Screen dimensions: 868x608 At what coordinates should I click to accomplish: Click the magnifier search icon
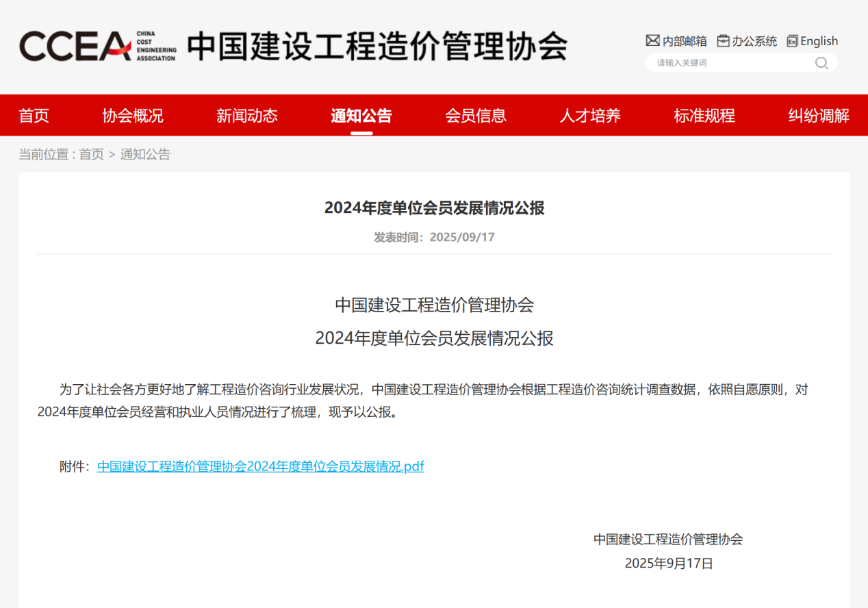click(x=821, y=63)
